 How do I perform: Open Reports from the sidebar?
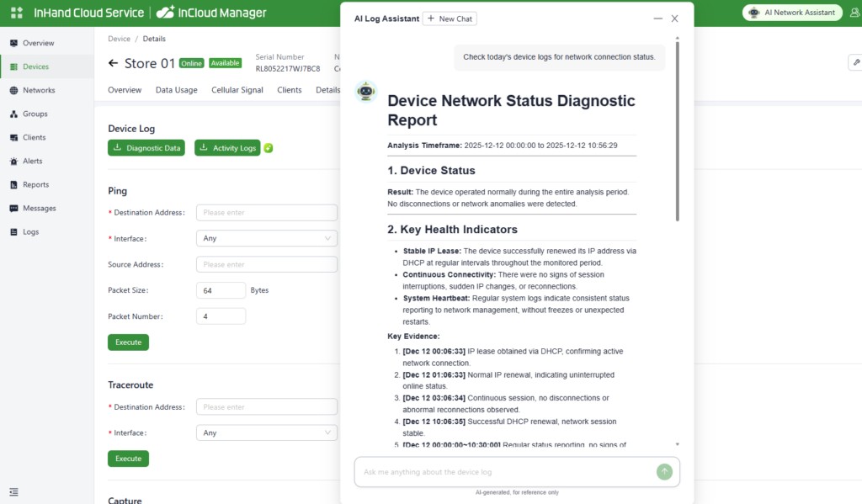(x=35, y=184)
